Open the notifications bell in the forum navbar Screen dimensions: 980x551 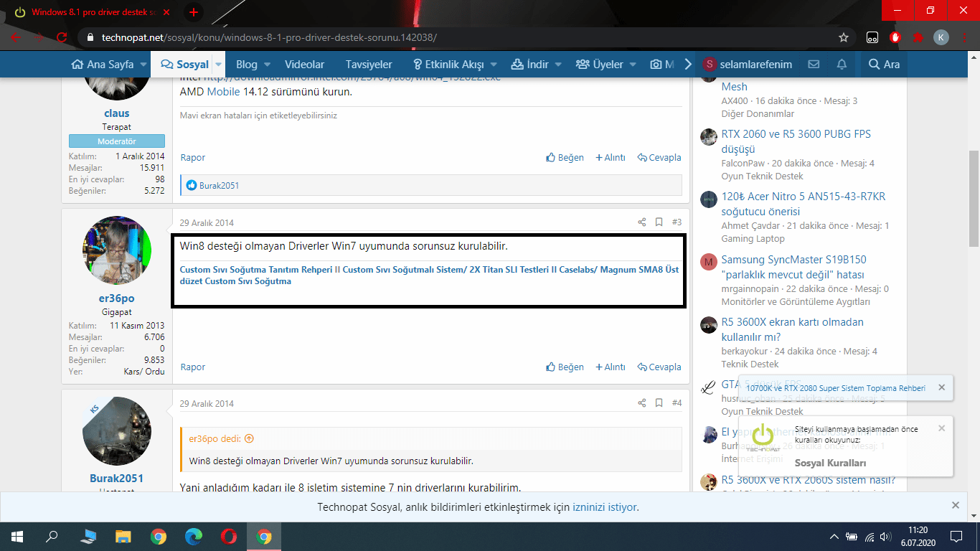842,65
